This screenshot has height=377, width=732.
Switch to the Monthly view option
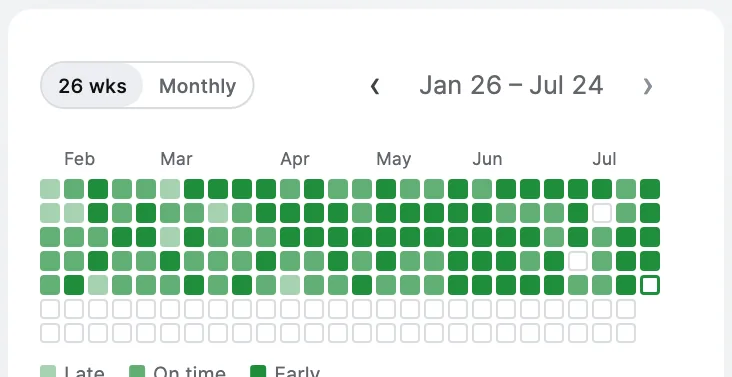[197, 86]
